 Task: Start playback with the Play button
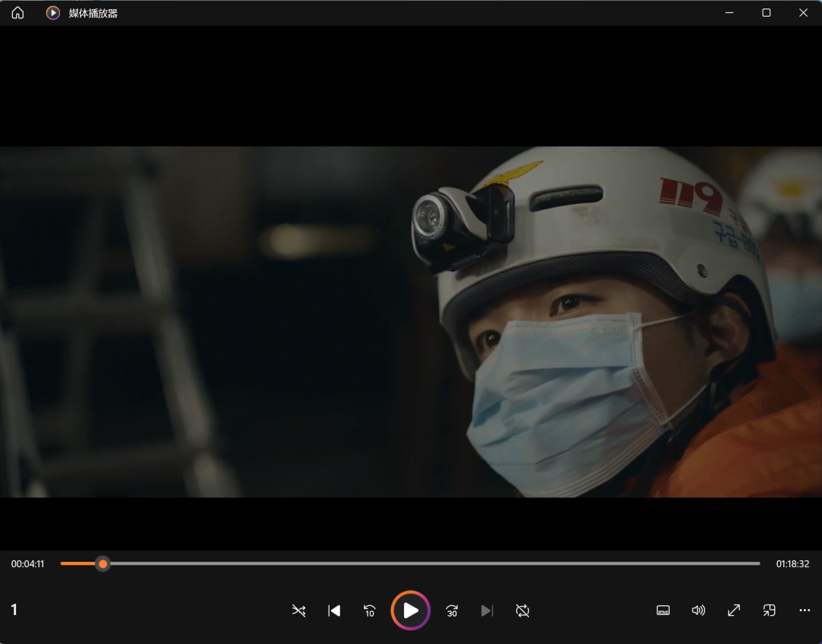[x=410, y=611]
